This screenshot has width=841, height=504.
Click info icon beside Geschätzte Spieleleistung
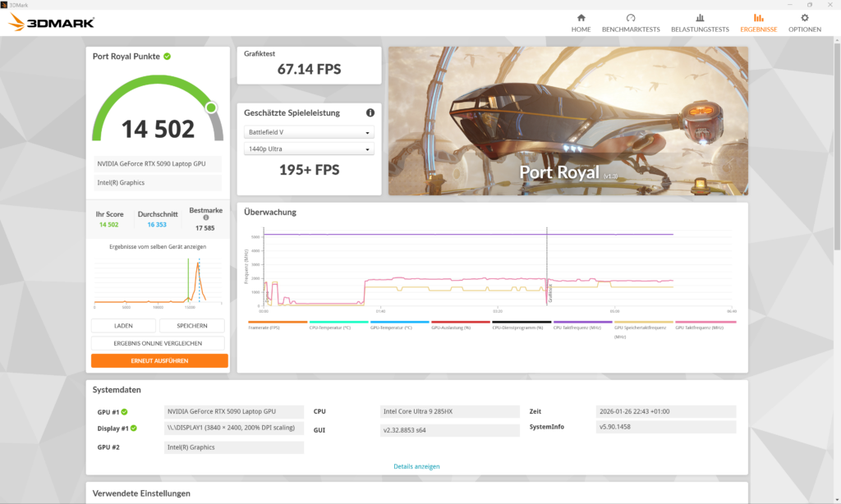pyautogui.click(x=370, y=112)
